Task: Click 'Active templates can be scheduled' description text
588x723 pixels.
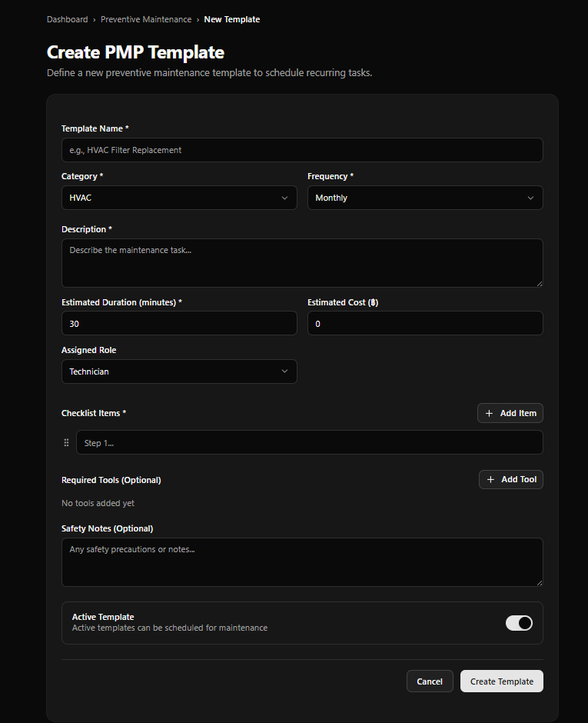Action: 170,628
